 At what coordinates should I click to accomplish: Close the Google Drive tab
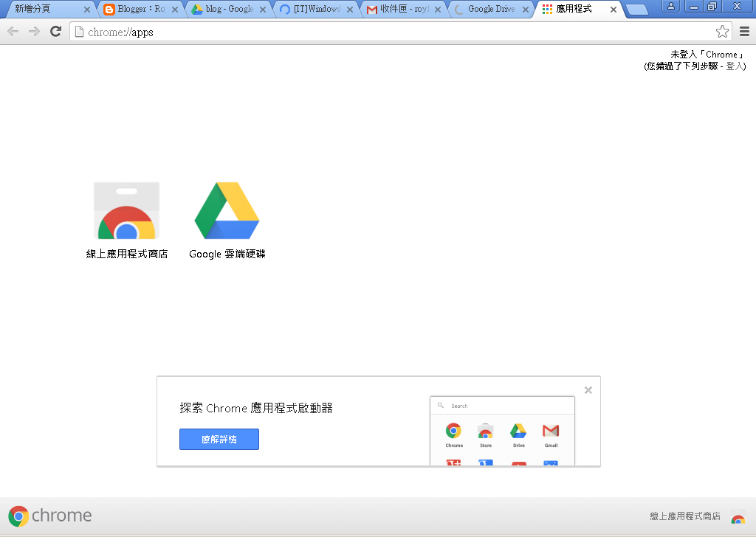(526, 9)
